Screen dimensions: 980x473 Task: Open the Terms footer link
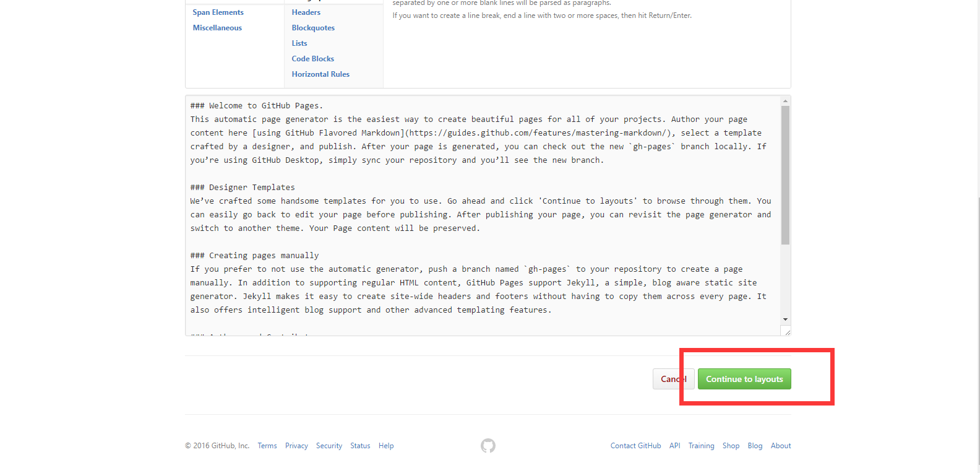pyautogui.click(x=267, y=446)
